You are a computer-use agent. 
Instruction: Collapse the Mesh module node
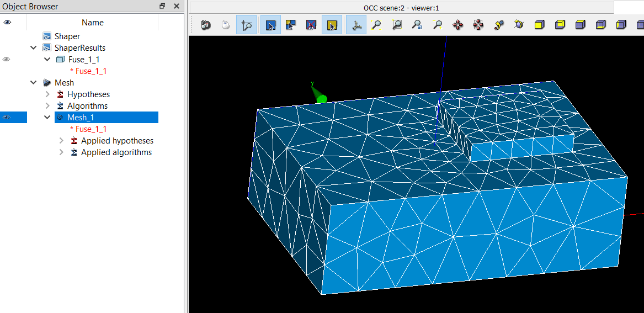click(34, 83)
